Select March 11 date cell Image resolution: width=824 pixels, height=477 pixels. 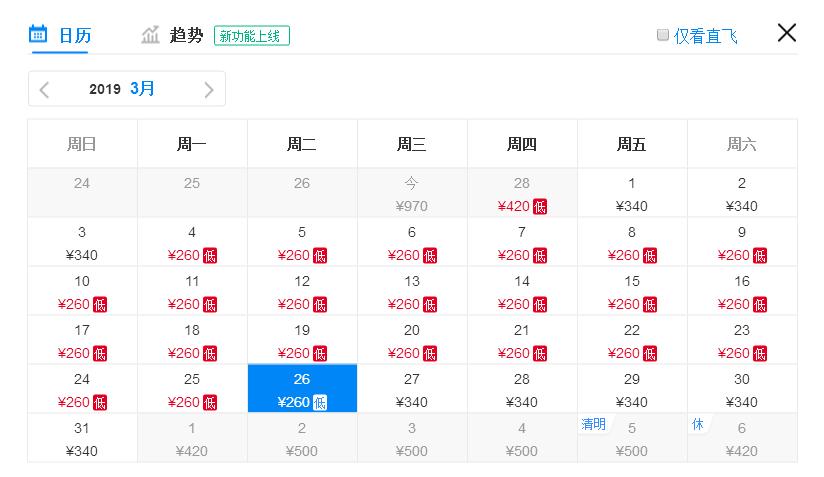tap(192, 291)
